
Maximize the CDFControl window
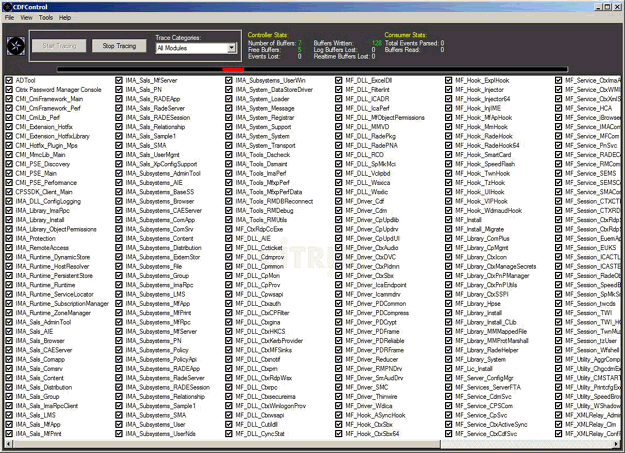(x=607, y=7)
